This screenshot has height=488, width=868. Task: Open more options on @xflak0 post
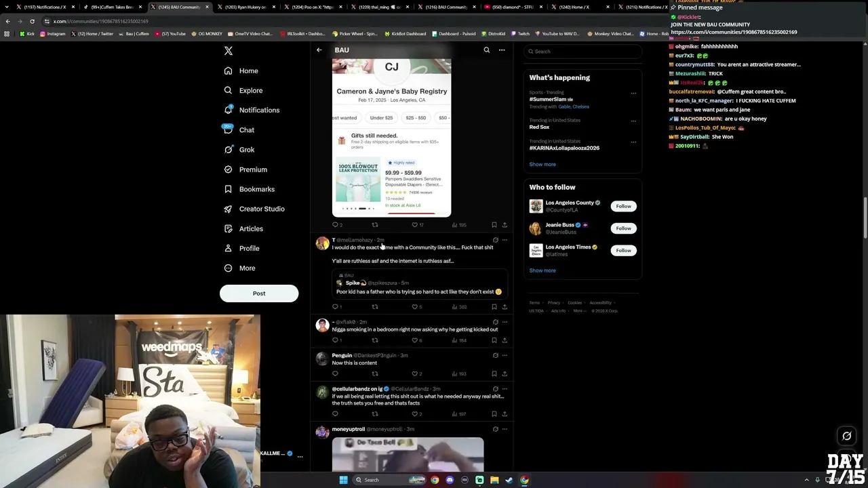pos(505,322)
